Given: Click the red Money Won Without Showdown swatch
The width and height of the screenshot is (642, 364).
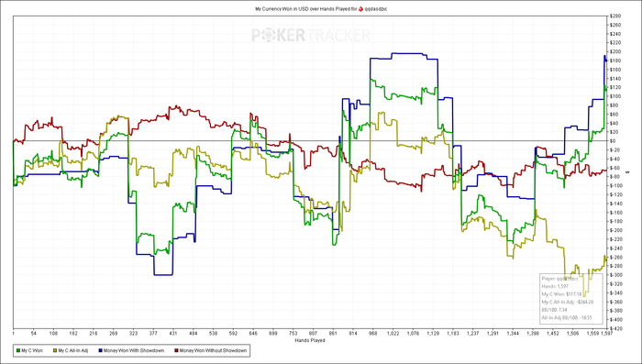Looking at the screenshot, I should pos(176,350).
